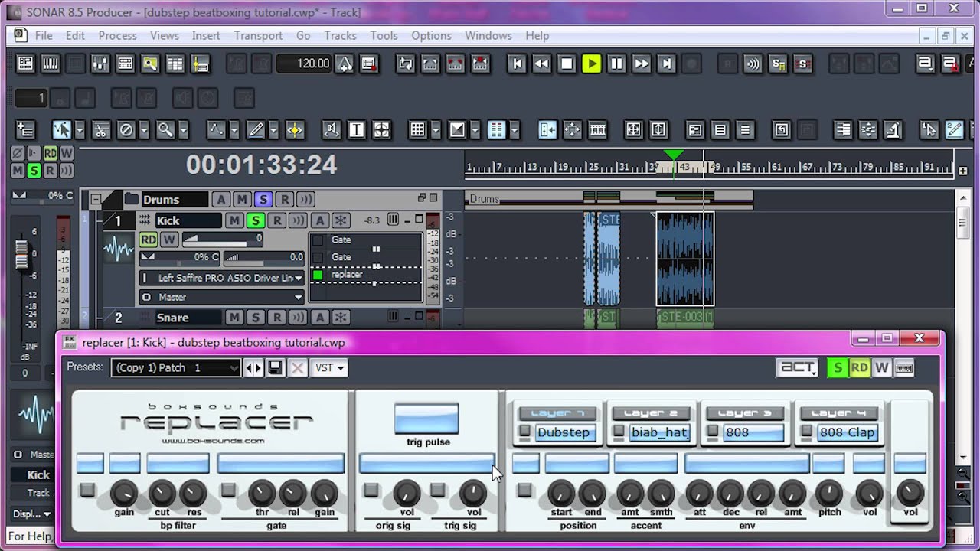Image resolution: width=980 pixels, height=551 pixels.
Task: Click the Kick track pan slider showing 0% C
Action: click(180, 257)
